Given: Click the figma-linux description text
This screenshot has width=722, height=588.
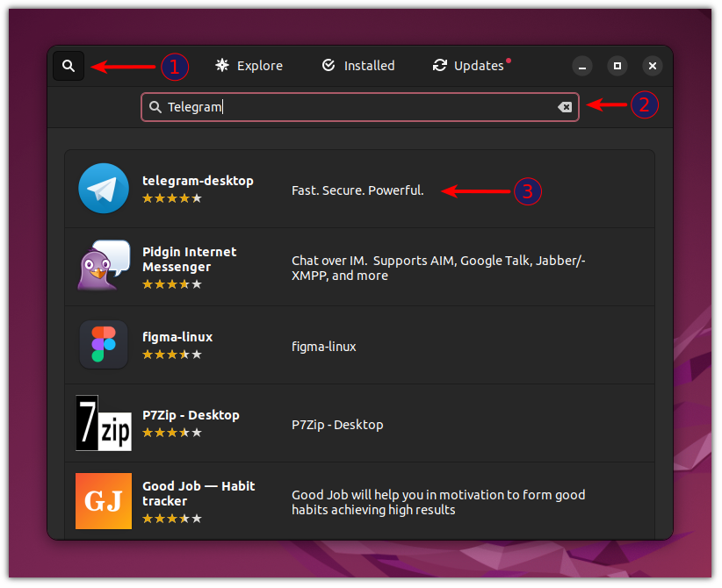Looking at the screenshot, I should [324, 347].
